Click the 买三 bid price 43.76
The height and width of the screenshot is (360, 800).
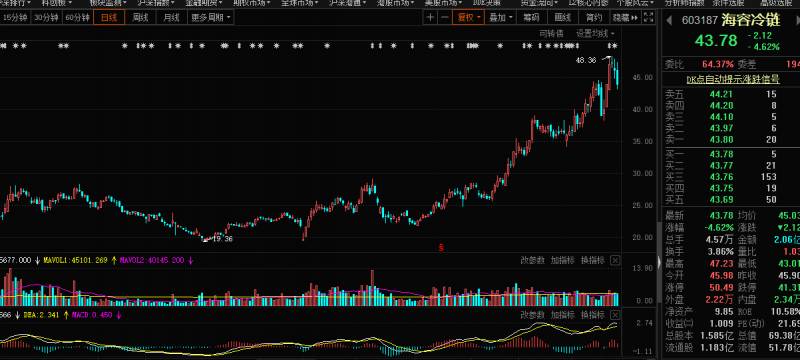coord(721,177)
